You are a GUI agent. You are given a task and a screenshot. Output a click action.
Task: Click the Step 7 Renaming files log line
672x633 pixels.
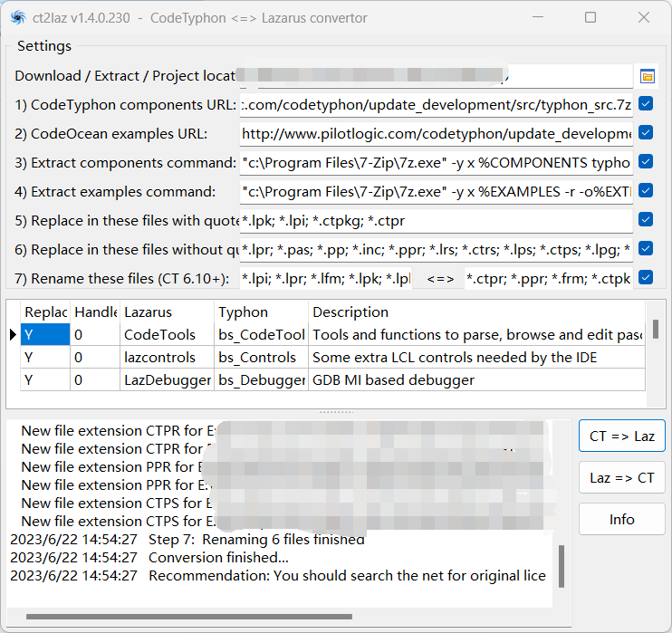[x=187, y=539]
